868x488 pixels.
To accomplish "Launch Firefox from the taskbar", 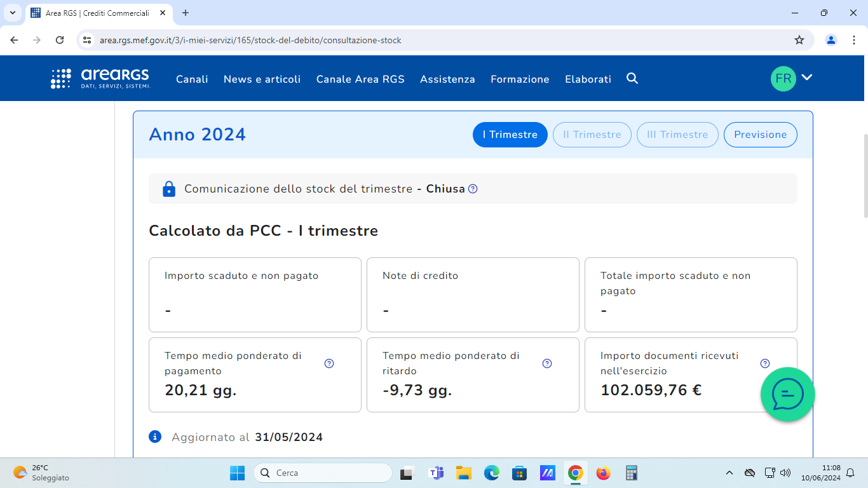I will pos(603,473).
